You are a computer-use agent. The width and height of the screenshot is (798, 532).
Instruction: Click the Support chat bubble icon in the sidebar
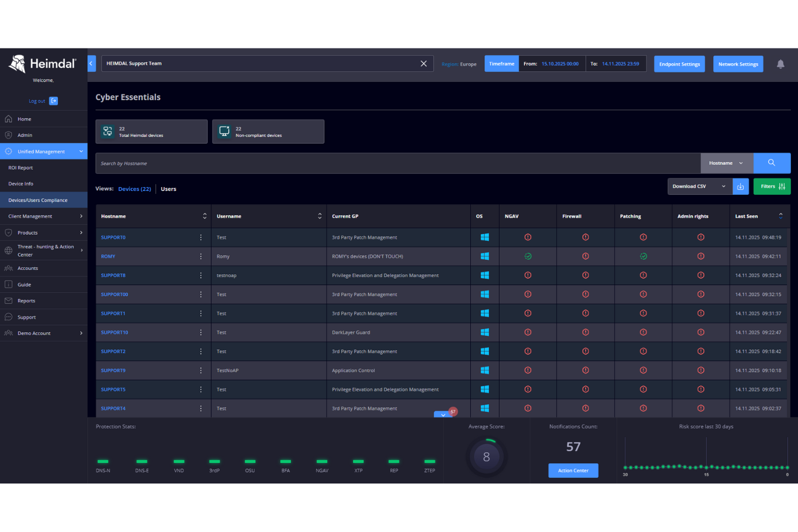[x=9, y=317]
